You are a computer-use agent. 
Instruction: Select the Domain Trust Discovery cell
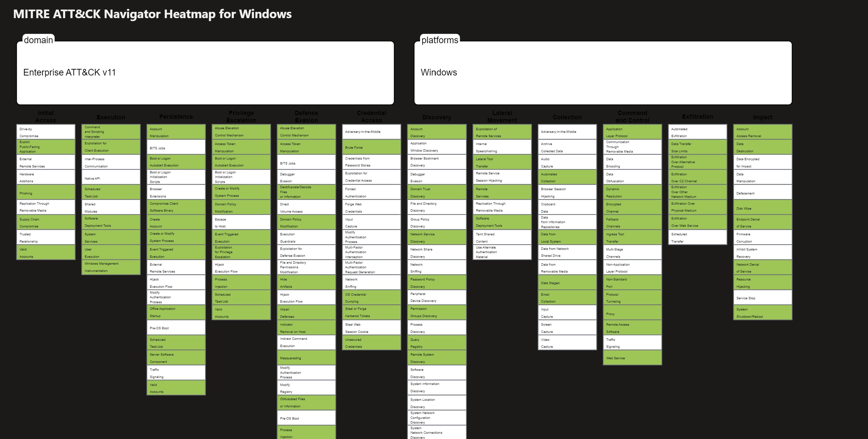point(437,192)
